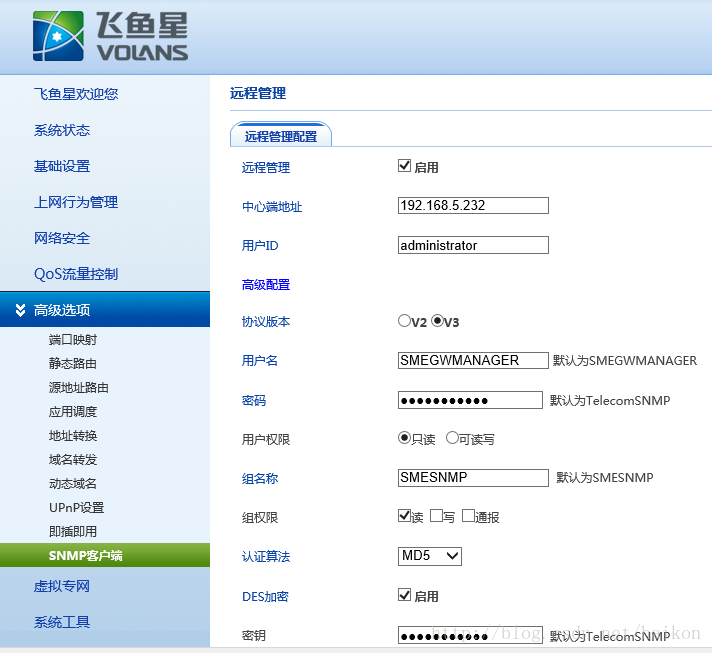The image size is (712, 653).
Task: Open 即插即用 submenu item
Action: (73, 531)
